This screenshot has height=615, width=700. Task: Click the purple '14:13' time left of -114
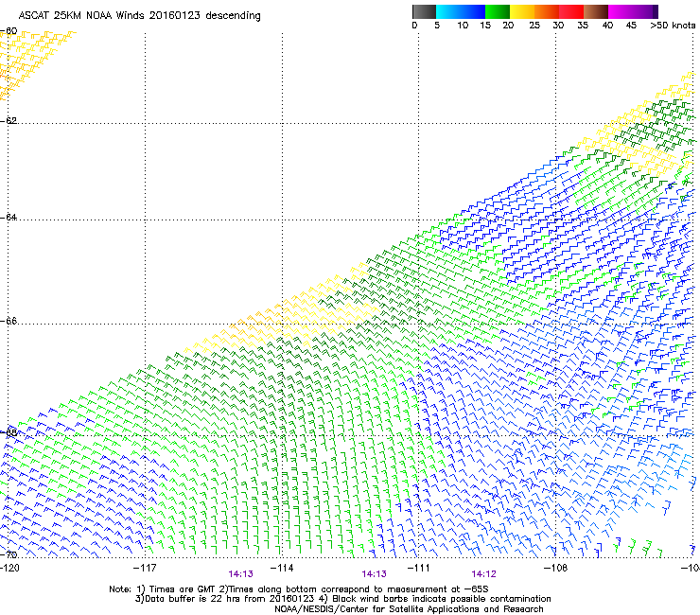240,574
